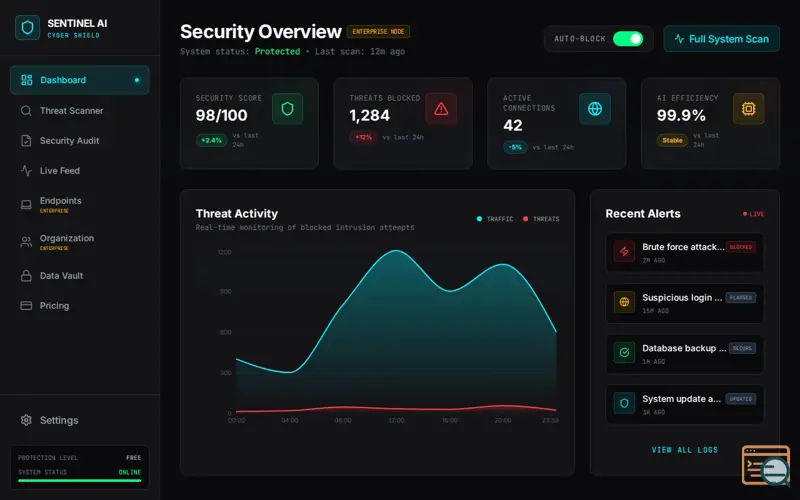Toggle the Threats legend series
Viewport: 800px width, 500px height.
pos(541,219)
